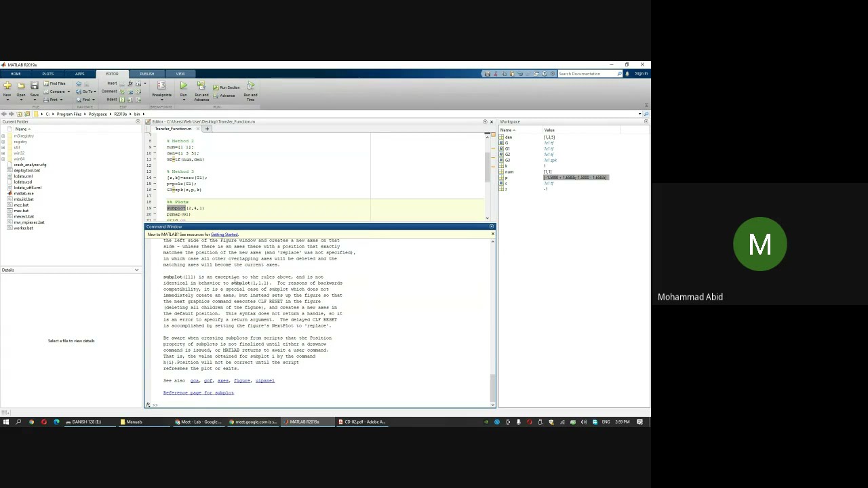Open the Print dropdown
Image resolution: width=868 pixels, height=488 pixels.
(54, 100)
